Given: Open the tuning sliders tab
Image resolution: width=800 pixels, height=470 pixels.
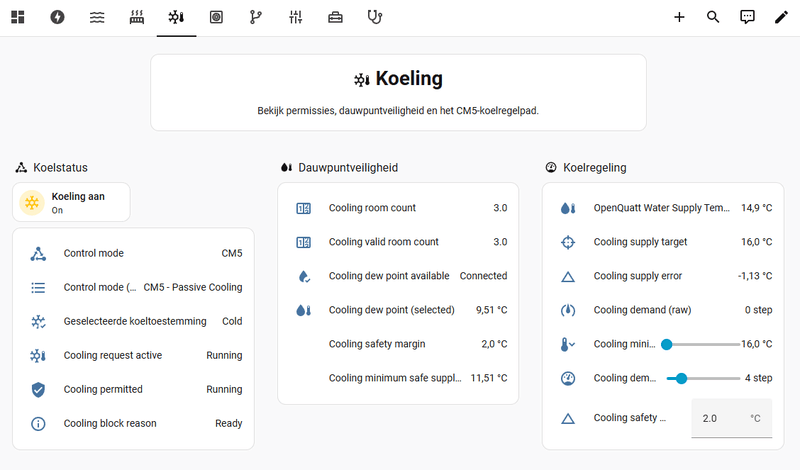Looking at the screenshot, I should pos(295,17).
